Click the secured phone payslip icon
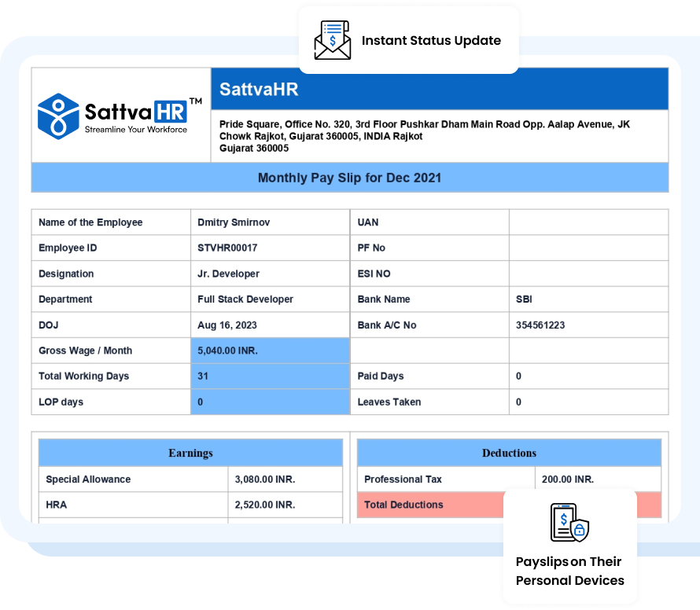The height and width of the screenshot is (610, 700). click(x=569, y=523)
